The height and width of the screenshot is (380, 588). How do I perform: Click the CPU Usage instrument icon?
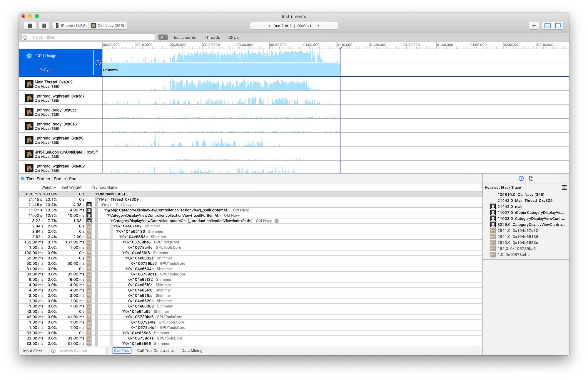click(29, 56)
